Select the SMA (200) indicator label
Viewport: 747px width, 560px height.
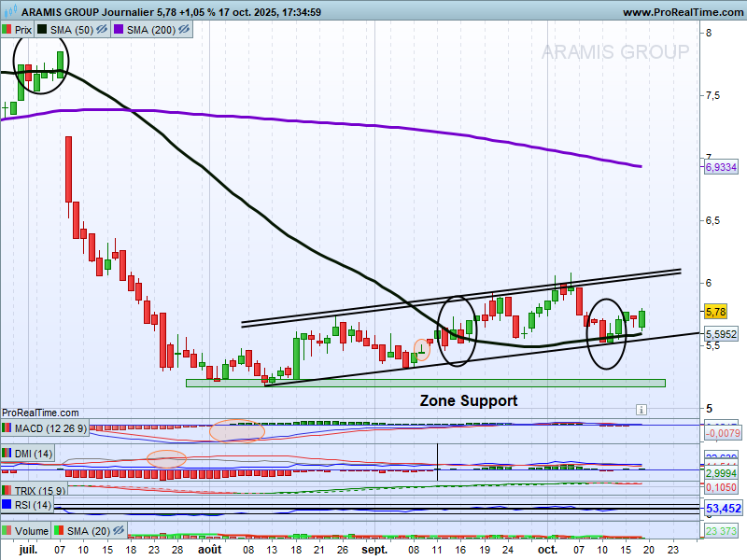[151, 30]
